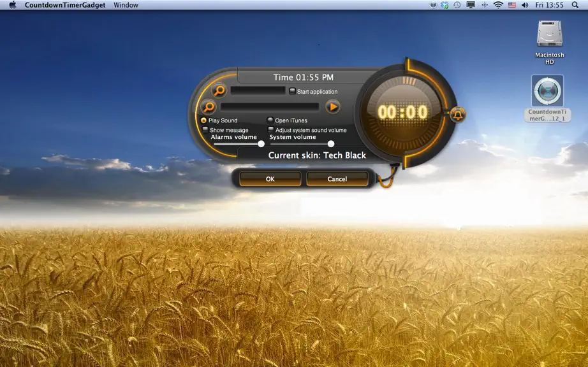588x367 pixels.
Task: Enable the Start application checkbox
Action: [x=293, y=91]
